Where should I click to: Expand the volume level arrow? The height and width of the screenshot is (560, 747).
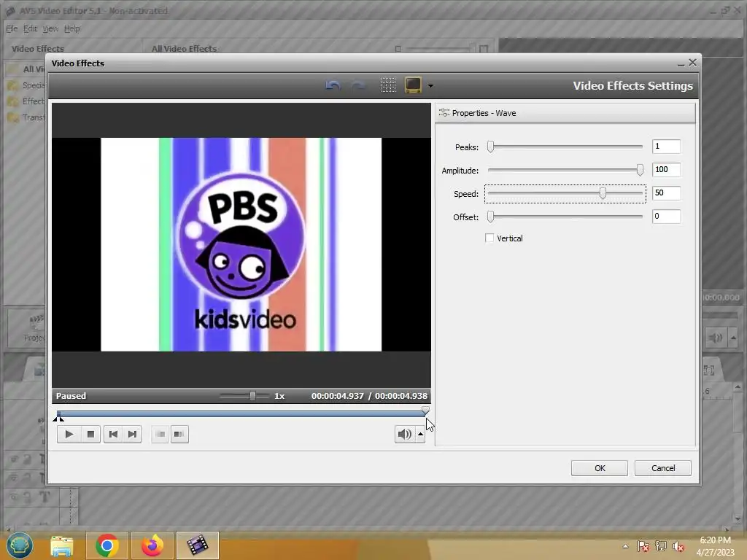click(x=420, y=434)
